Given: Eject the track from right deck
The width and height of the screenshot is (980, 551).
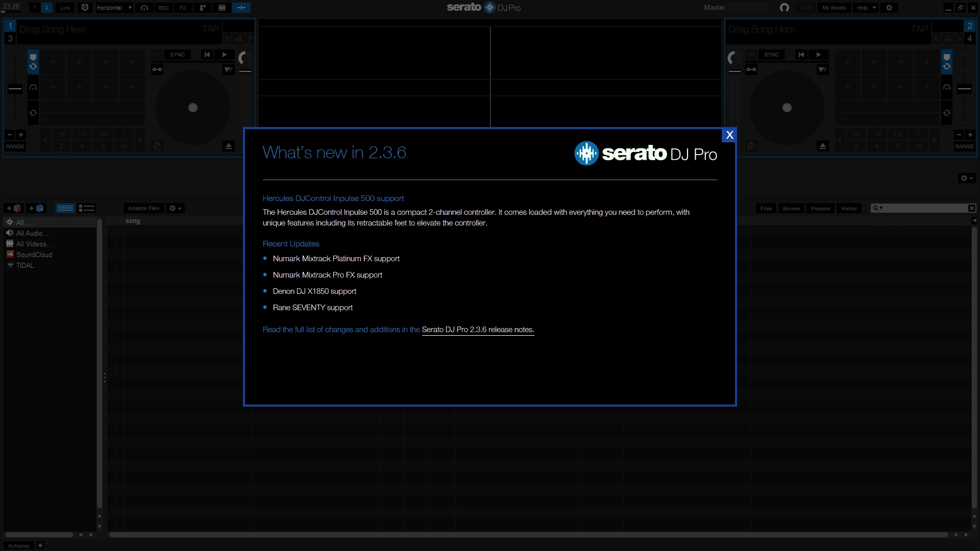Looking at the screenshot, I should point(823,146).
